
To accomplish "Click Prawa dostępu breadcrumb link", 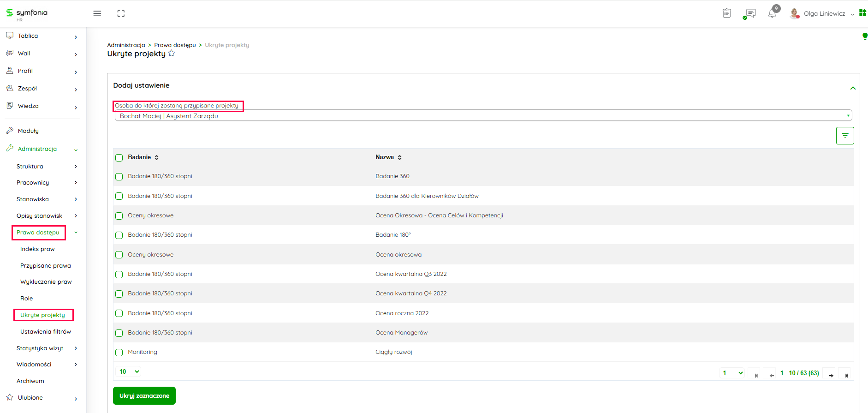I will tap(175, 45).
